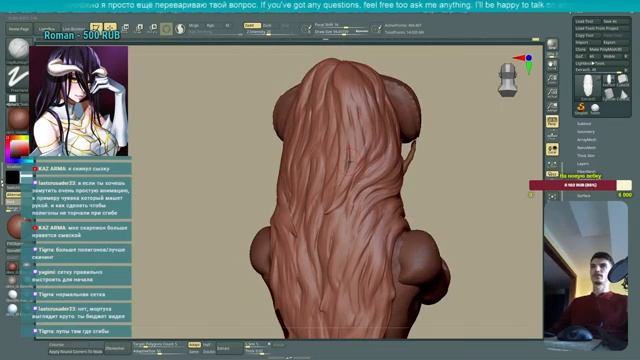This screenshot has width=640, height=360.
Task: Expand the ArrayMesh section
Action: pos(587,140)
